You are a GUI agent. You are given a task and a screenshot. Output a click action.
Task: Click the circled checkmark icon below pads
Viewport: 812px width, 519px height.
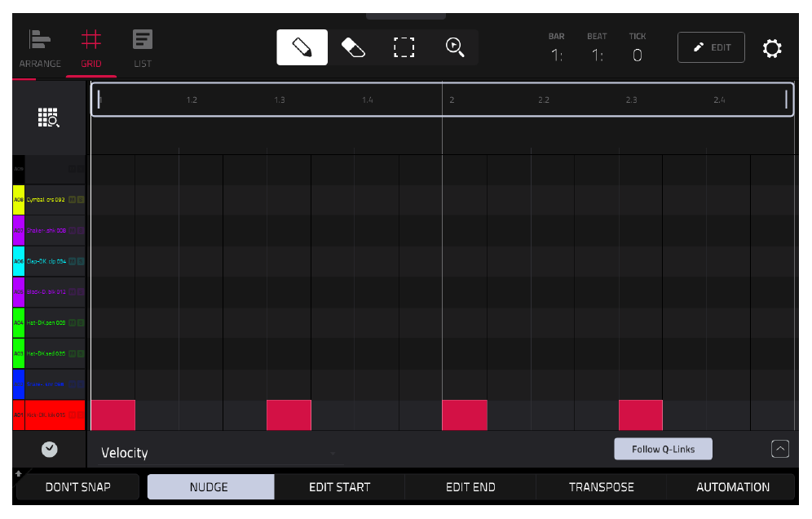point(50,450)
